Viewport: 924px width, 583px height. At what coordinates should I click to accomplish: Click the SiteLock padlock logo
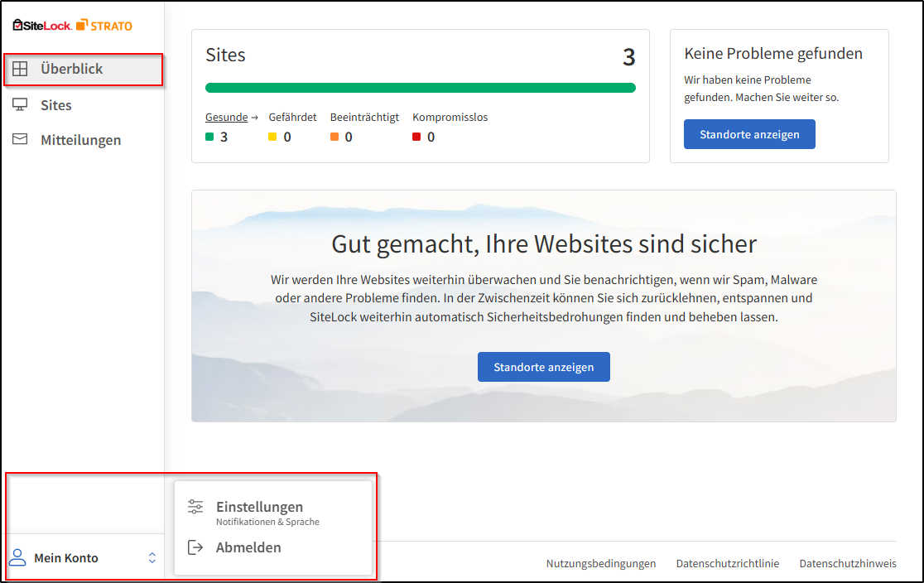(x=18, y=25)
